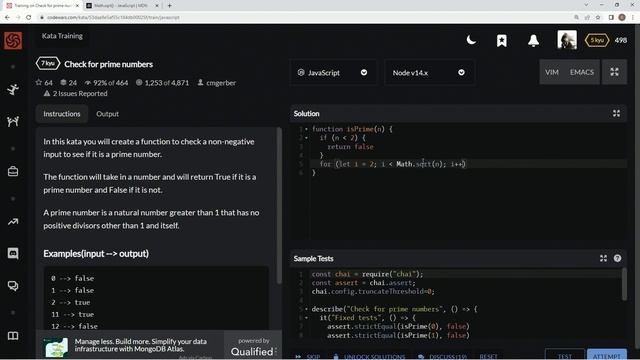640x360 pixels.
Task: Open DISCUSS (19) link
Action: (443, 357)
